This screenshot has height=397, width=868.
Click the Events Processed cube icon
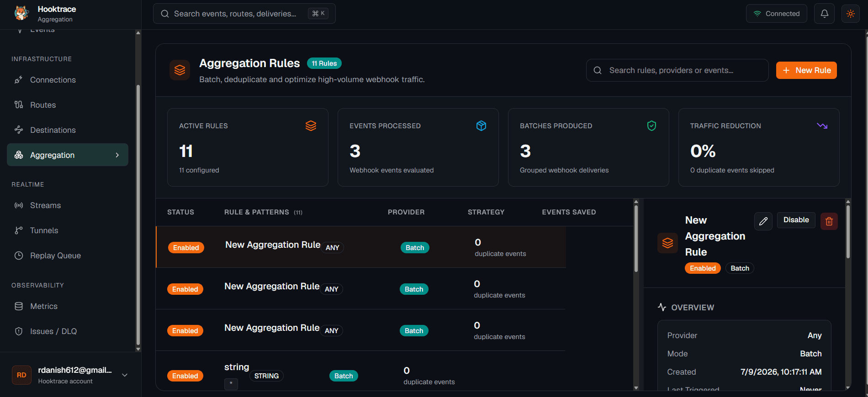pos(482,126)
